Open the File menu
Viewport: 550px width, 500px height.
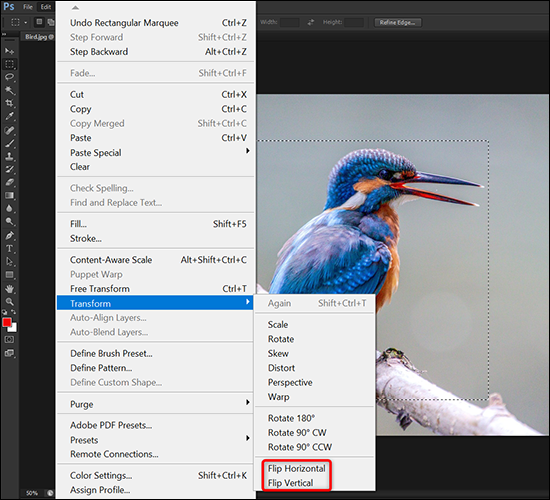pyautogui.click(x=28, y=7)
